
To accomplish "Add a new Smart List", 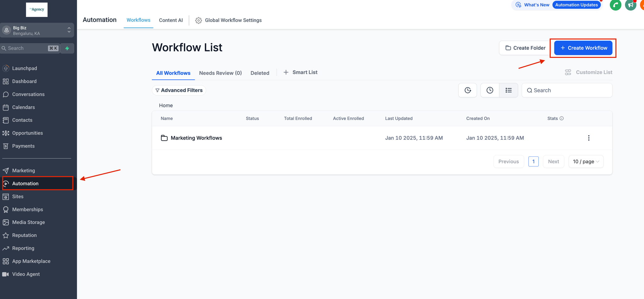I will [x=300, y=72].
